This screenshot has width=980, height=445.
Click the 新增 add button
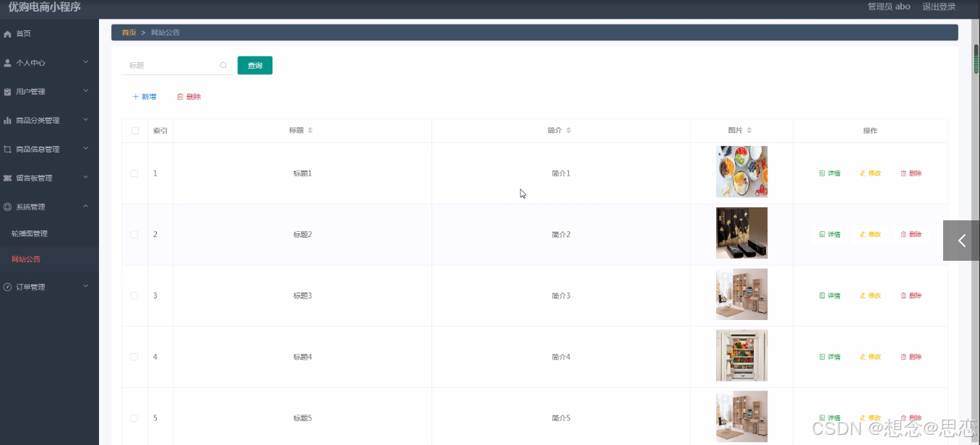tap(145, 97)
